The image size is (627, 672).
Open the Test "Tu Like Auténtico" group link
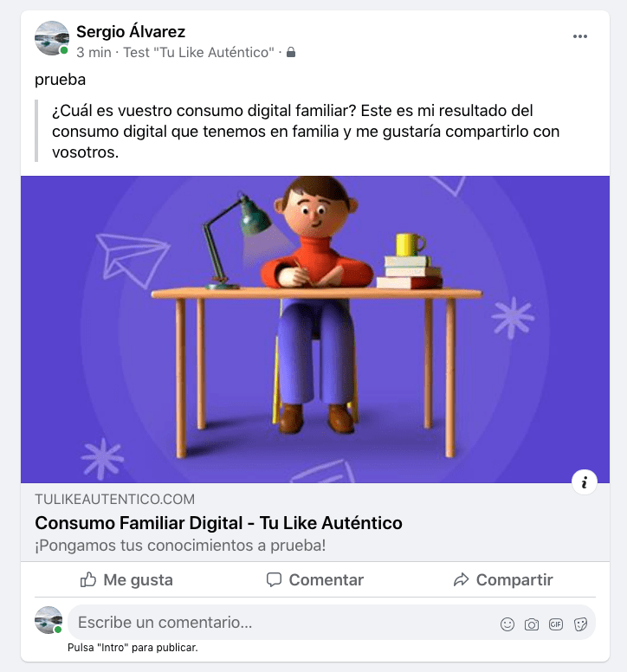[198, 52]
